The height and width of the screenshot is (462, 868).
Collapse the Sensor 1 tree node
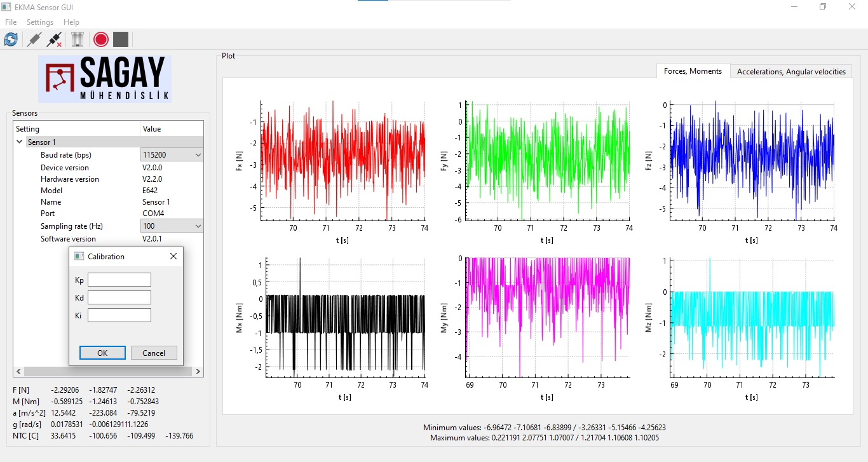tap(20, 142)
